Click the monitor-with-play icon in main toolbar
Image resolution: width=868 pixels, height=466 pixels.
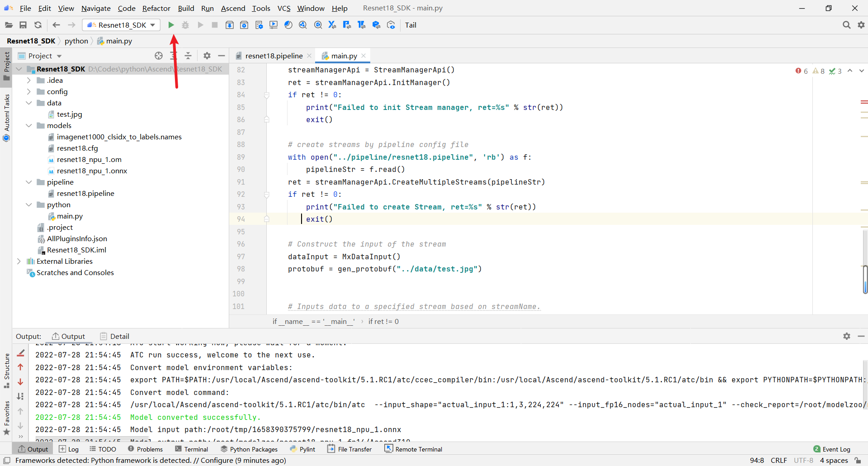(274, 25)
